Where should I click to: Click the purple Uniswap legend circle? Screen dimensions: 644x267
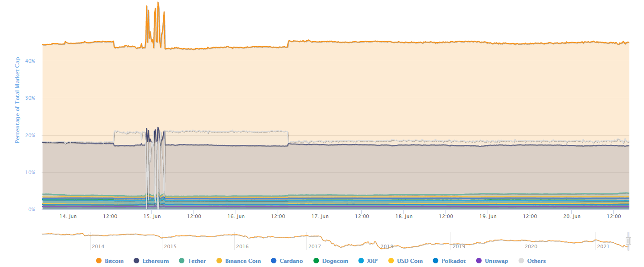[x=479, y=261]
